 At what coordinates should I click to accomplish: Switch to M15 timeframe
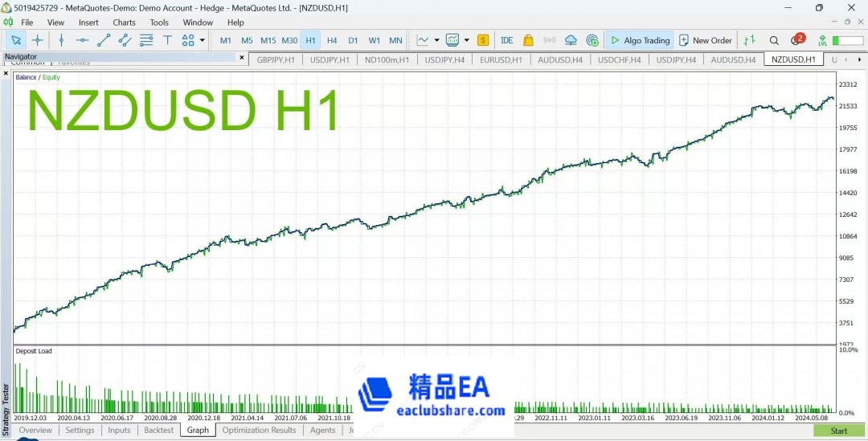pos(268,40)
